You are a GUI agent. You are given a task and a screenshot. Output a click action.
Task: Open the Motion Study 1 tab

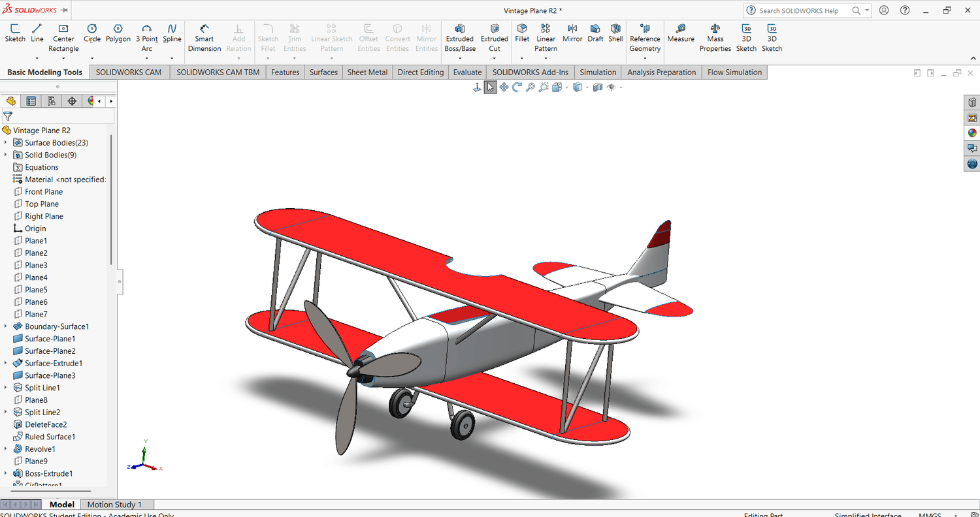click(114, 505)
